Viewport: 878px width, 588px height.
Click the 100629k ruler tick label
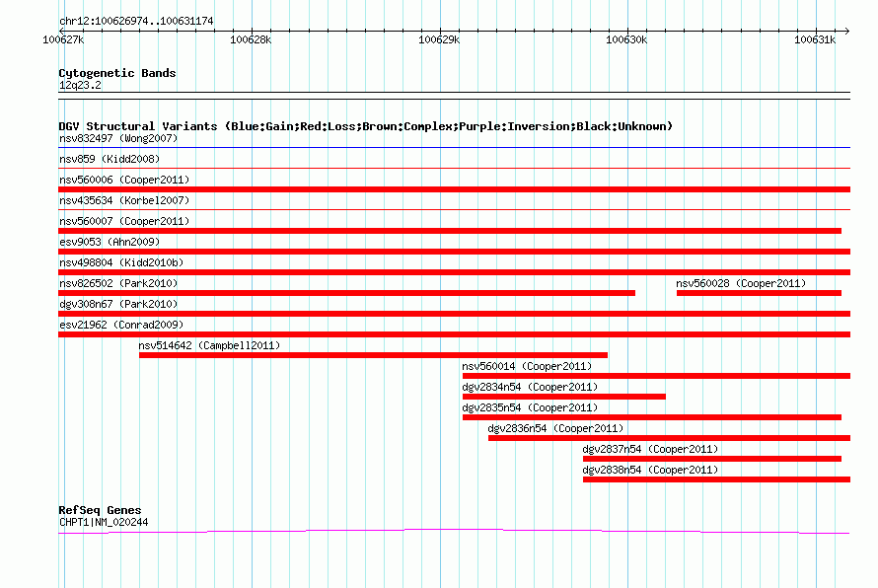click(x=439, y=39)
